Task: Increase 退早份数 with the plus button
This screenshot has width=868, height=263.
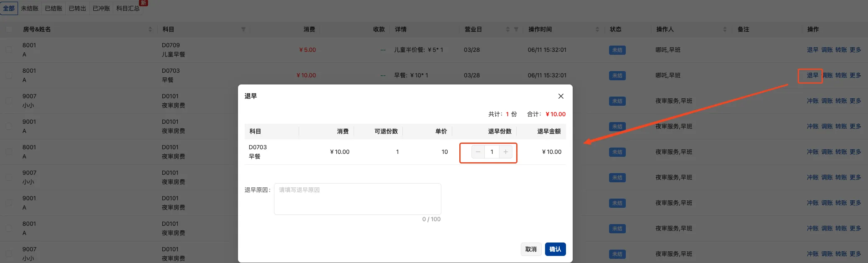Action: [x=506, y=152]
